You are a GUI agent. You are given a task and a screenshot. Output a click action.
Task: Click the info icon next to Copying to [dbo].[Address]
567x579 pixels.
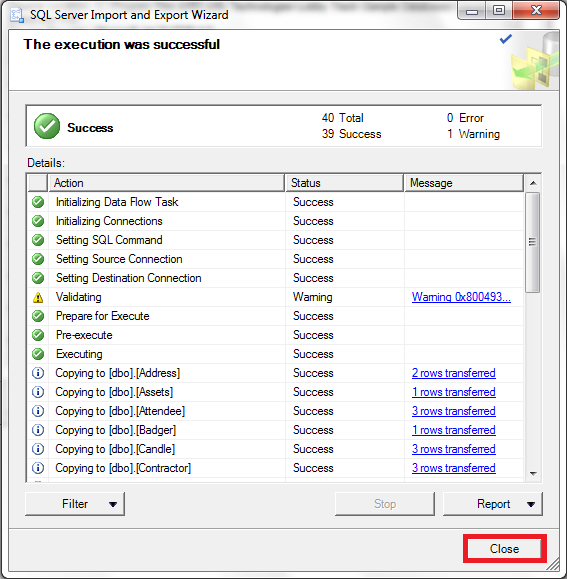coord(38,373)
